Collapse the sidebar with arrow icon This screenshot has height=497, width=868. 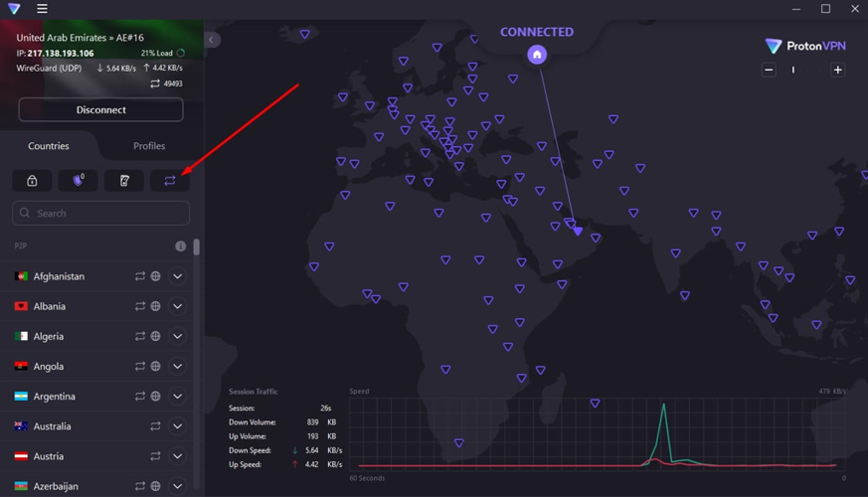coord(212,40)
